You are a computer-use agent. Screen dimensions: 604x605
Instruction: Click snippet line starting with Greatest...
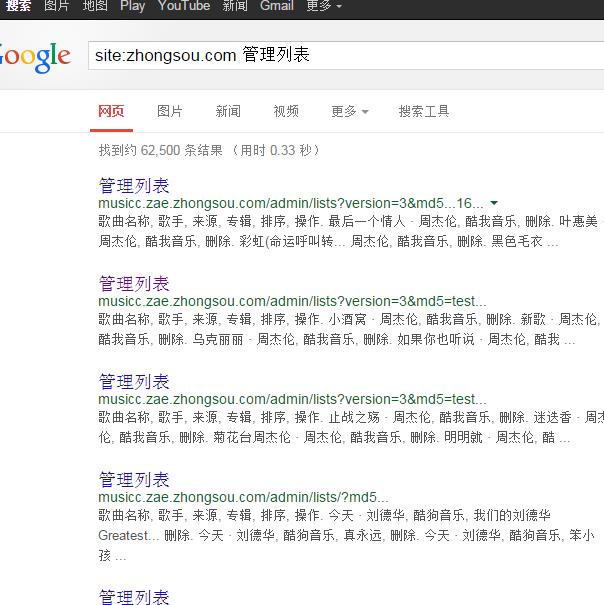(346, 536)
